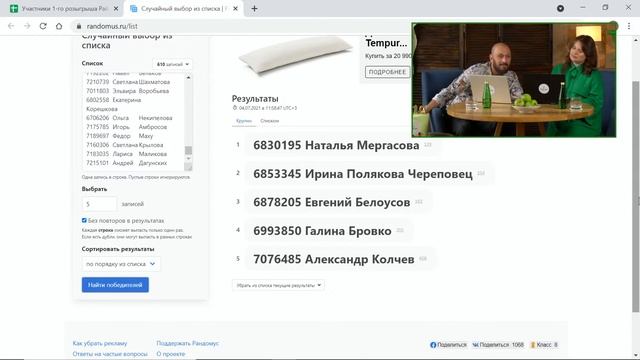
Task: Click list row '7011803 Эльвира Воробьева'
Action: (127, 91)
